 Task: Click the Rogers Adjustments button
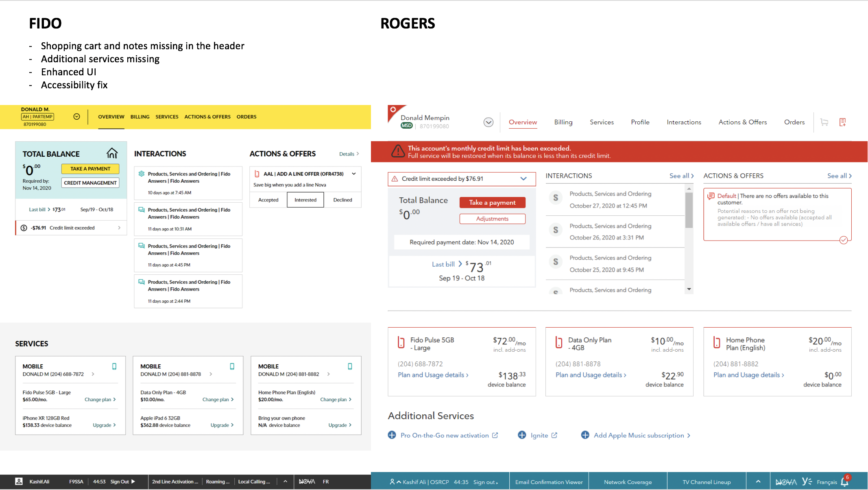pyautogui.click(x=492, y=219)
